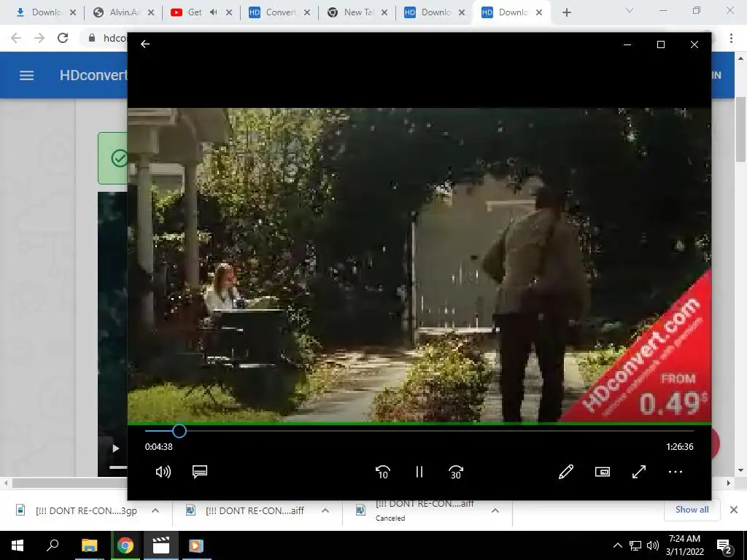This screenshot has height=560, width=747.
Task: Mute audio on the YouTube tab speaker icon
Action: click(214, 12)
